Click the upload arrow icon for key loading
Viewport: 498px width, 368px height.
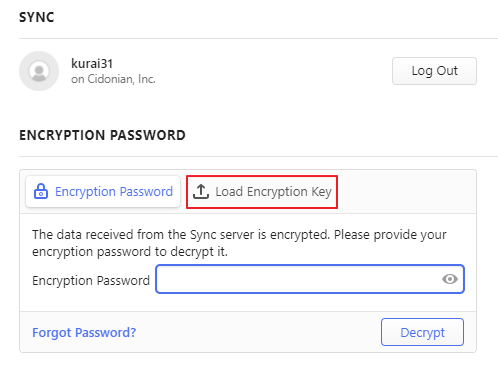201,192
